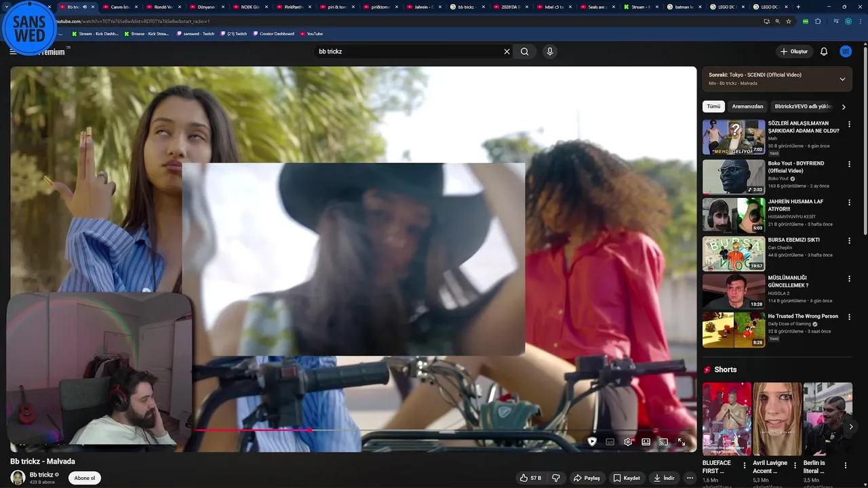Select the BbtrickzVEVO adlı yükleyen chip
The height and width of the screenshot is (488, 868).
(802, 106)
